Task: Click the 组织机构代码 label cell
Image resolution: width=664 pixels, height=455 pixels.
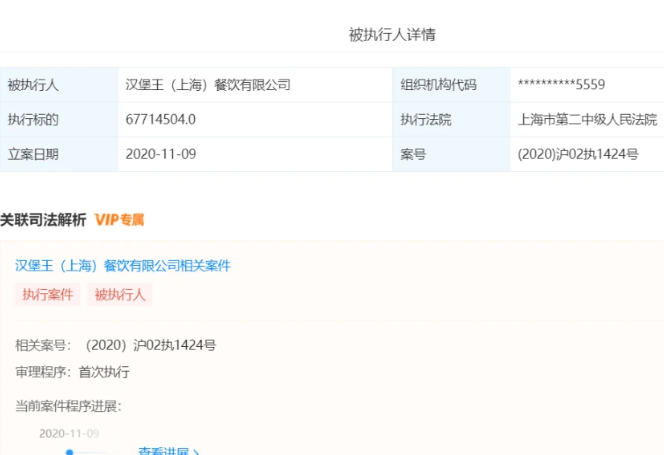Action: click(451, 85)
